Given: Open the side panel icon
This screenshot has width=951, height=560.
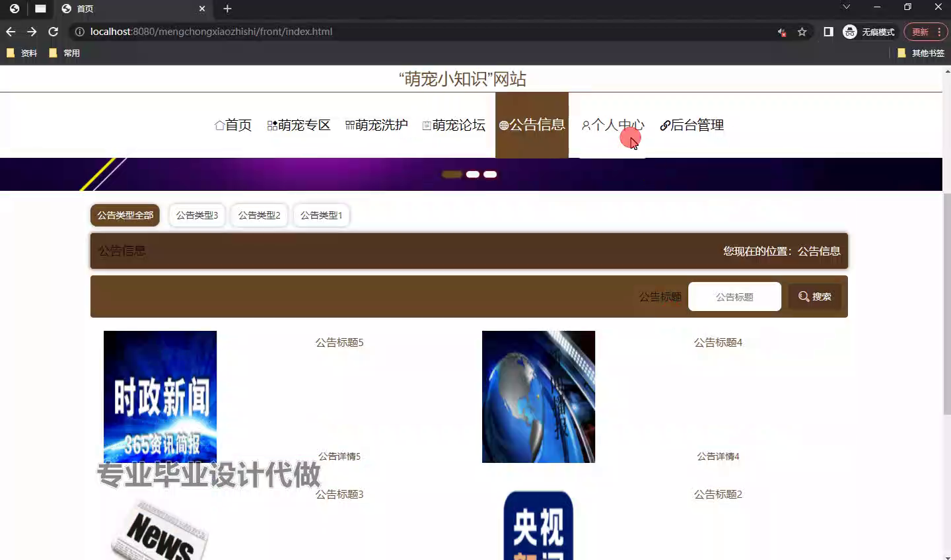Looking at the screenshot, I should click(828, 32).
